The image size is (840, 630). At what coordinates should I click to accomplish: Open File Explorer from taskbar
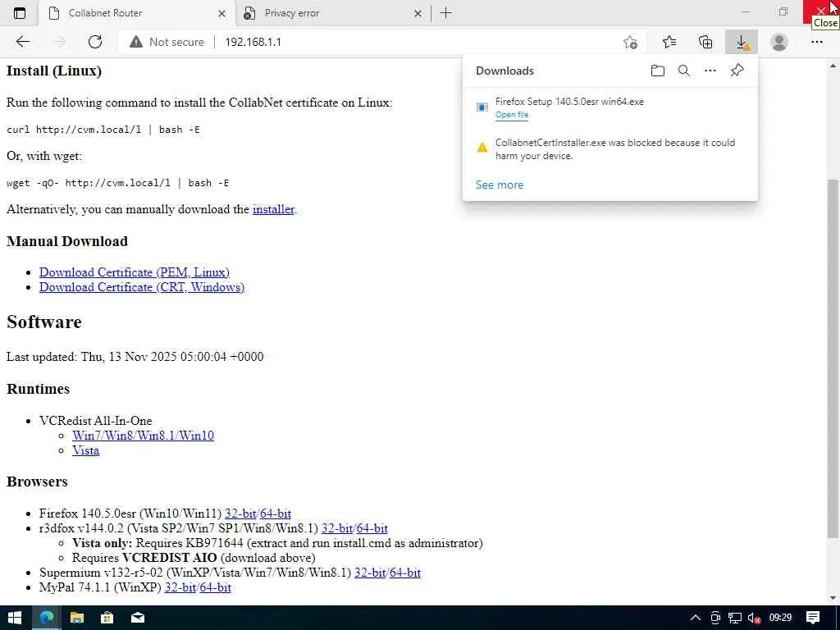tap(76, 618)
